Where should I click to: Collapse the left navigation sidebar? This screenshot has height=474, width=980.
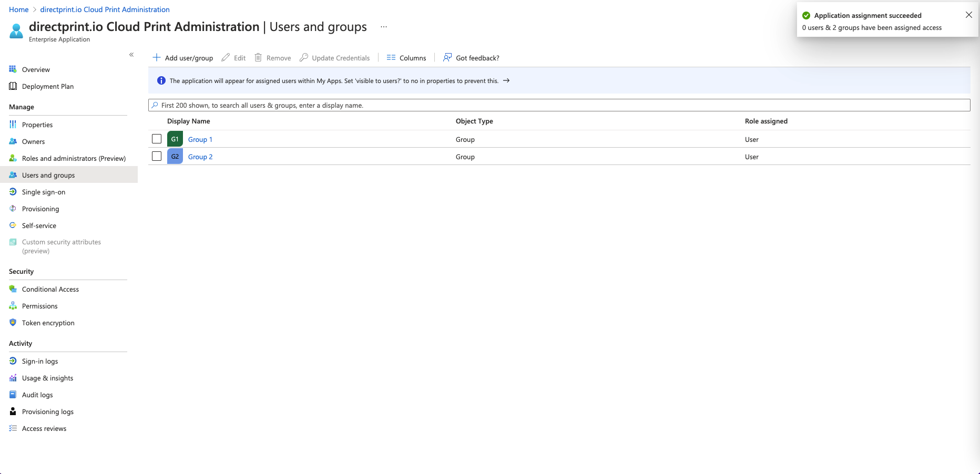click(131, 55)
